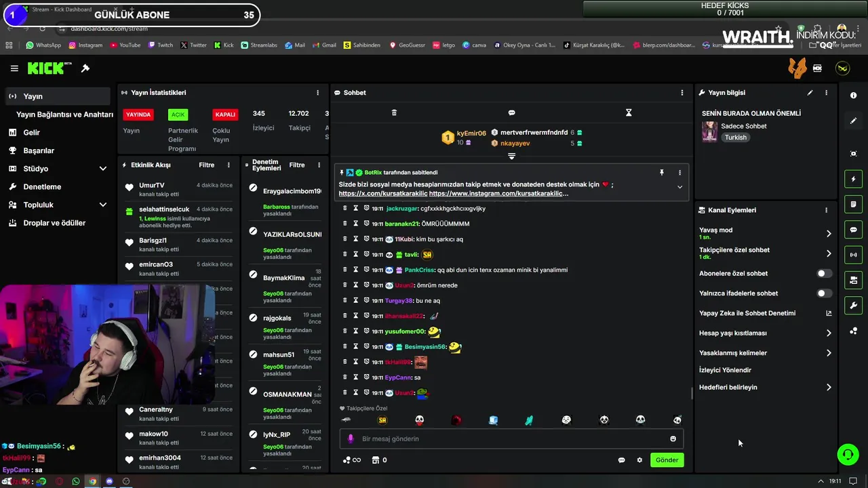
Task: Click the hourglass icon under Sohbet header
Action: 629,113
